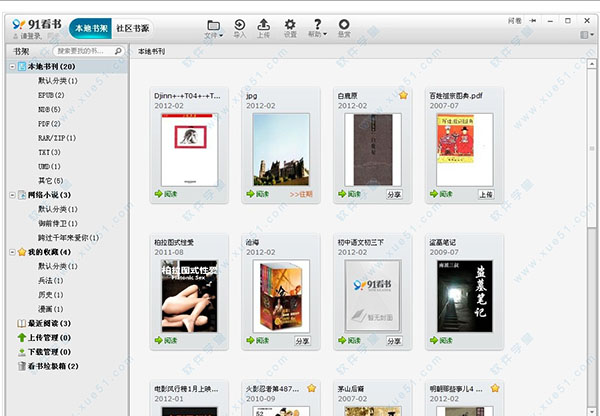
Task: Select 兵法(1) favorites category
Action: (51, 281)
